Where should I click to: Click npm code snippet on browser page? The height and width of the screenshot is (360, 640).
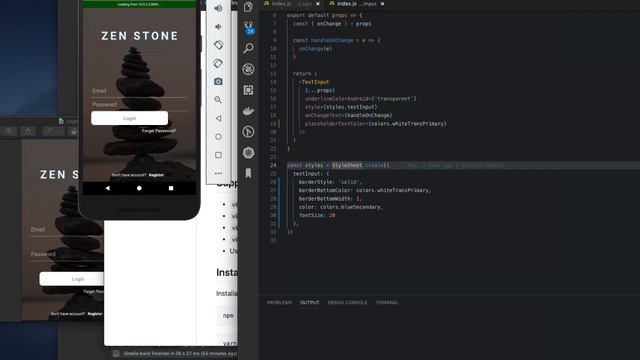pos(227,316)
